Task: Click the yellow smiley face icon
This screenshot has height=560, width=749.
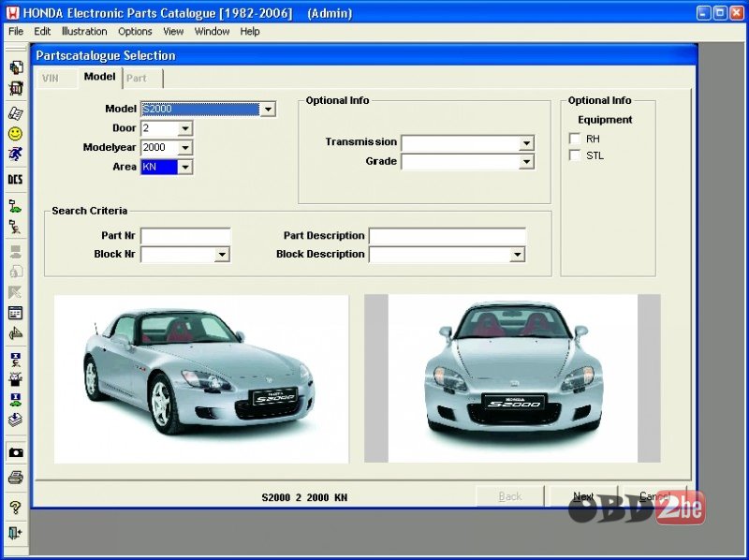Action: (16, 134)
